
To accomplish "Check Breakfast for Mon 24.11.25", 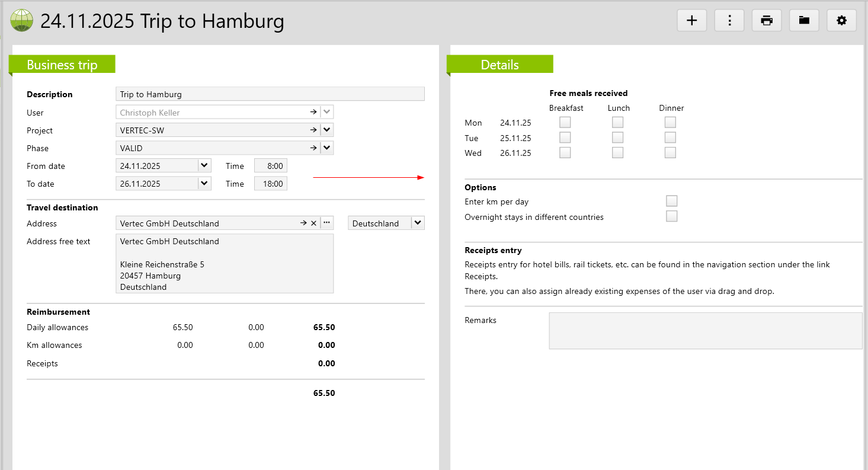I will pyautogui.click(x=565, y=123).
